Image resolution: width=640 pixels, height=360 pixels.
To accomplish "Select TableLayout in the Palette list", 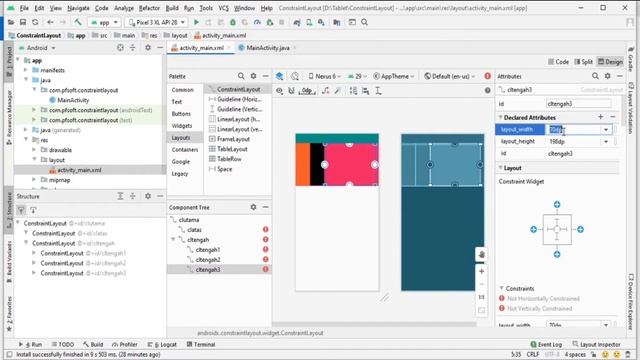I will tap(232, 149).
